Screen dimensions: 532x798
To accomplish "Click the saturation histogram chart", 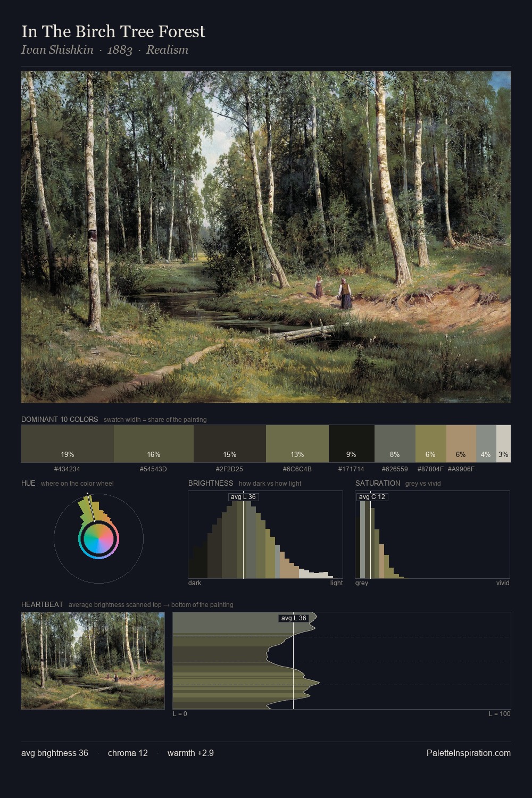I will coord(433,535).
